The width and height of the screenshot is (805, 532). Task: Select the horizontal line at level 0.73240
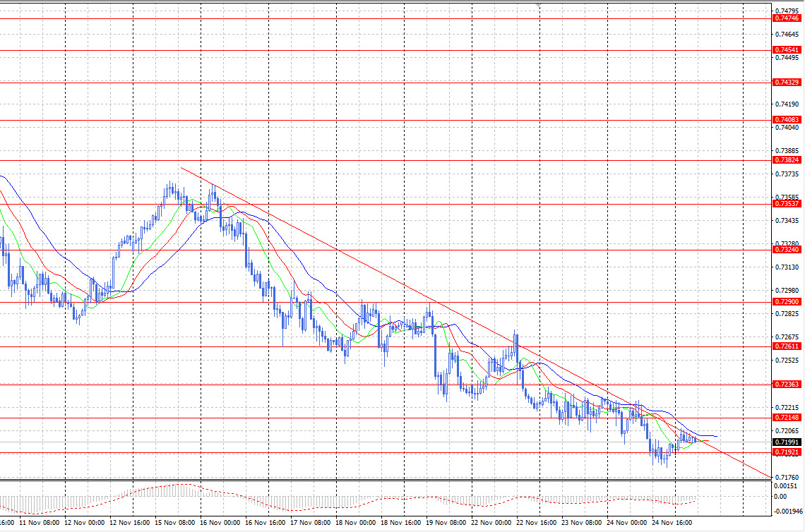tap(385, 250)
